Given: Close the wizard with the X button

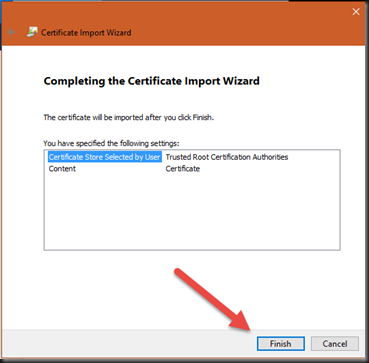Looking at the screenshot, I should click(x=356, y=12).
